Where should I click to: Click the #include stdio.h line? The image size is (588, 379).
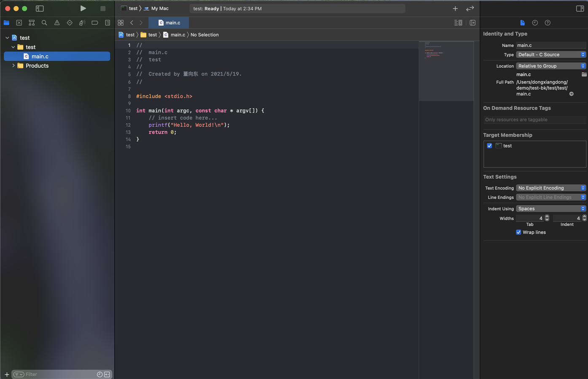click(164, 97)
